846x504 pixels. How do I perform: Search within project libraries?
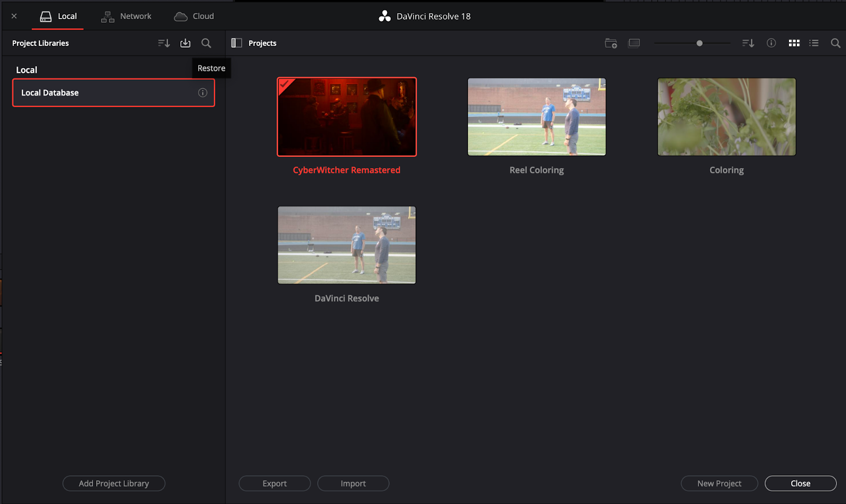pyautogui.click(x=206, y=43)
